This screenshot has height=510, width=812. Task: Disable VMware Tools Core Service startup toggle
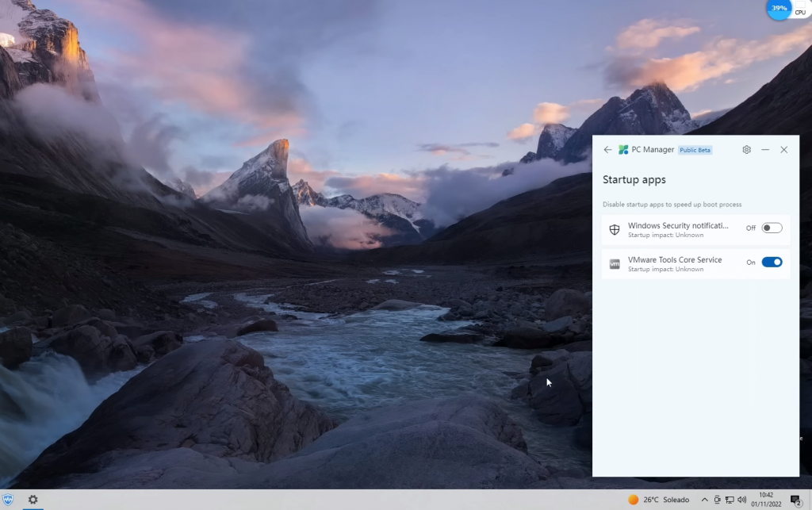[772, 263]
